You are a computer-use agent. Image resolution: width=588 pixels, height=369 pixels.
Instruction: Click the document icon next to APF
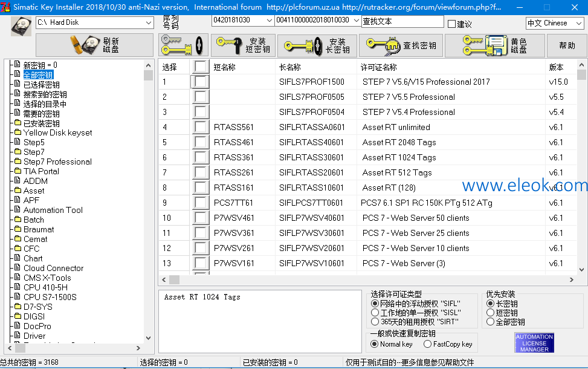[18, 200]
